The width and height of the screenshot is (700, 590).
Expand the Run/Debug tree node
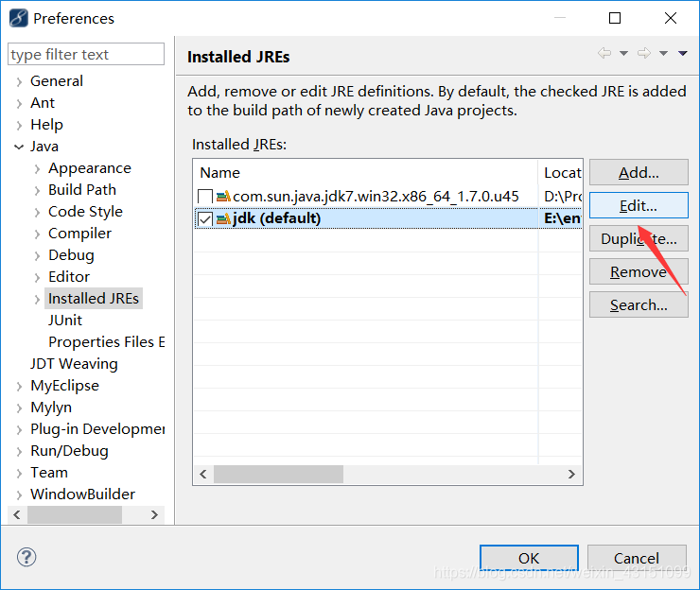[19, 452]
